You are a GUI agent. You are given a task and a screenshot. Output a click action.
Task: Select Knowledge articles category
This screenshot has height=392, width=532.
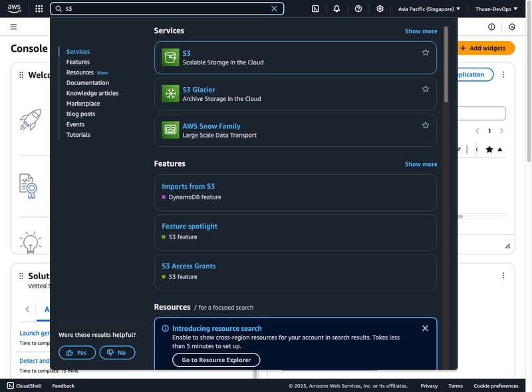(x=92, y=93)
